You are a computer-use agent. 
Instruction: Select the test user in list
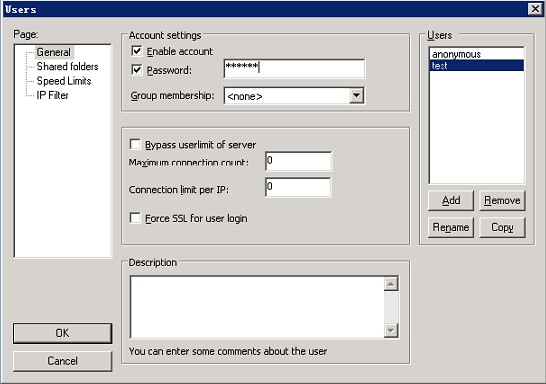click(476, 65)
